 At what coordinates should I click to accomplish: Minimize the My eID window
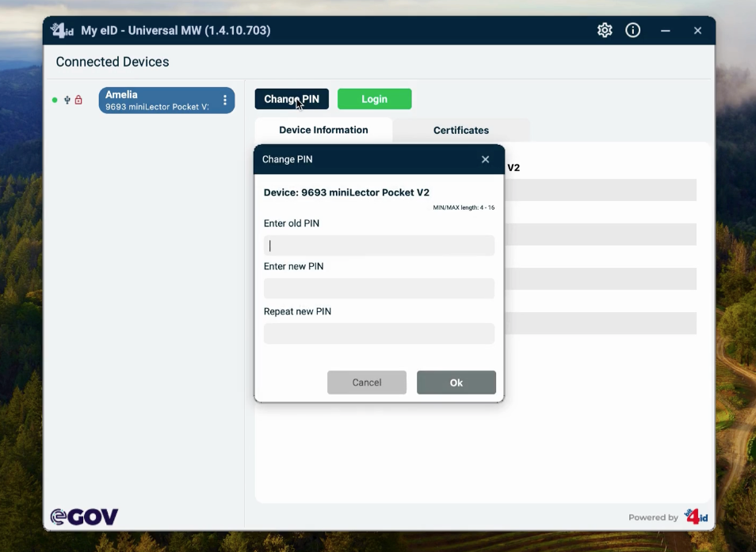tap(666, 30)
